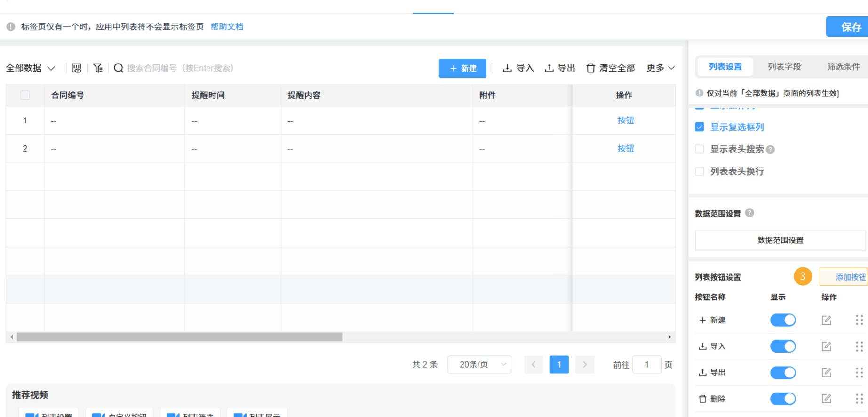Enable 列表表头换行 checkbox
Image resolution: width=868 pixels, height=417 pixels.
point(700,171)
